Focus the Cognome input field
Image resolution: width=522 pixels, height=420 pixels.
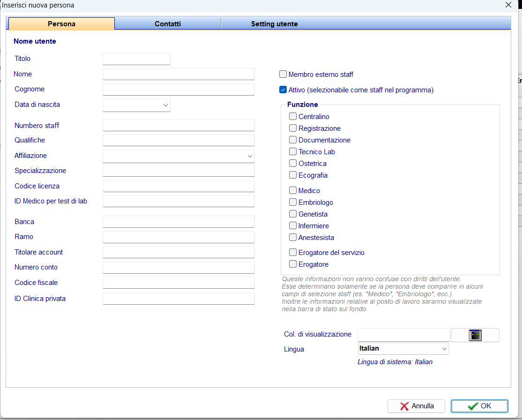tap(179, 89)
